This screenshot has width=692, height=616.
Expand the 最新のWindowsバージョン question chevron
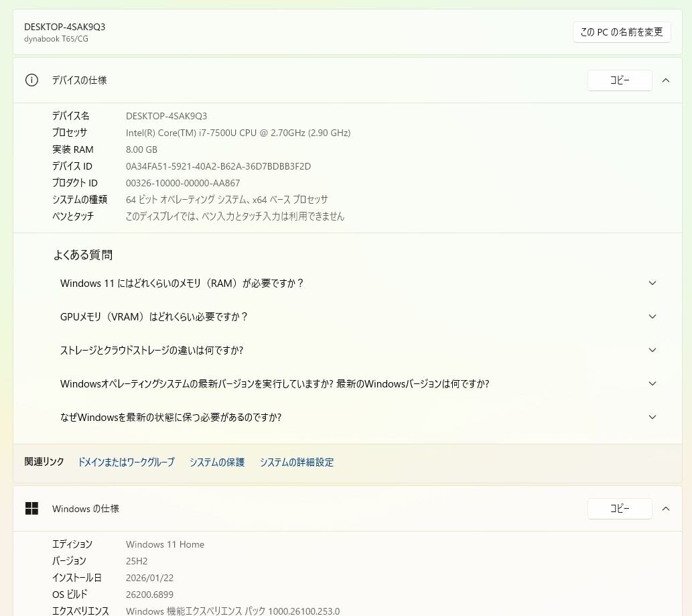point(652,383)
